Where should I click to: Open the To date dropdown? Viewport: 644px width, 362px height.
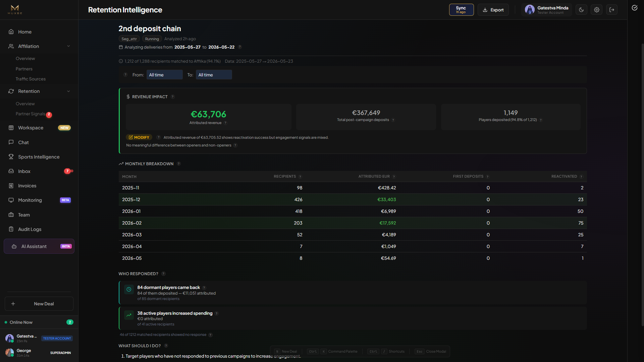click(x=214, y=75)
